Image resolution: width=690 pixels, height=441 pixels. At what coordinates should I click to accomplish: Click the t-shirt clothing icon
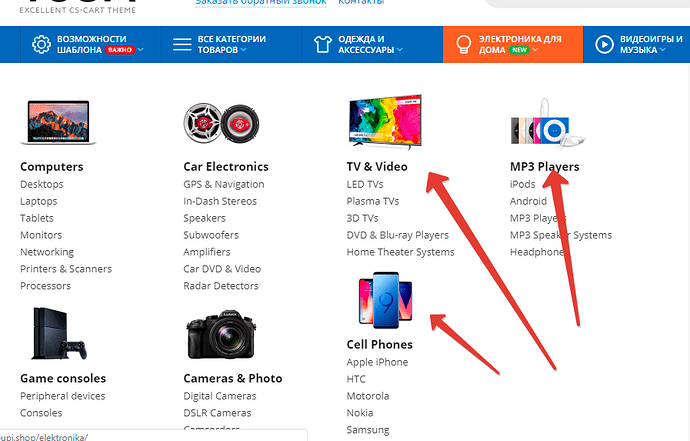pos(323,44)
